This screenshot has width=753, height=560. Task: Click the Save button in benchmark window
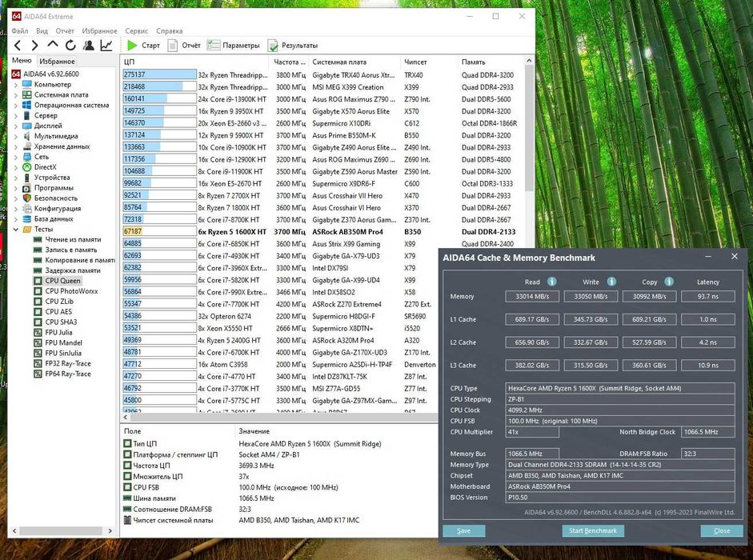pos(464,530)
